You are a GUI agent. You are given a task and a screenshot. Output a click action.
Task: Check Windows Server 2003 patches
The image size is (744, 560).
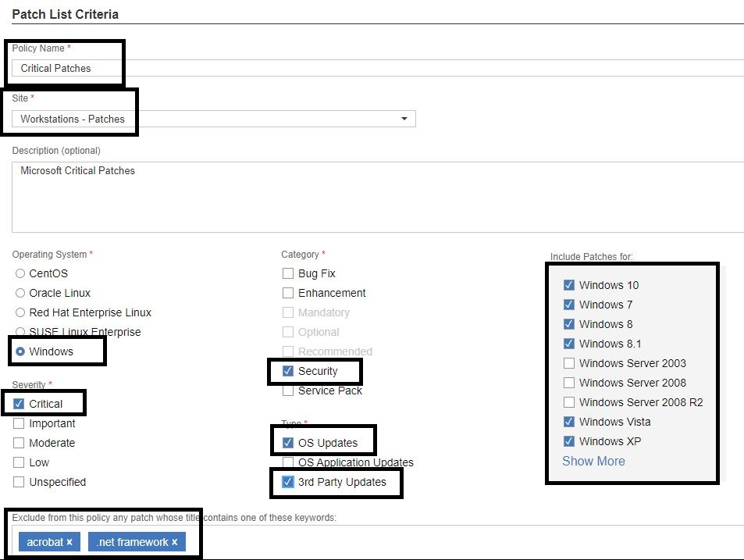569,363
